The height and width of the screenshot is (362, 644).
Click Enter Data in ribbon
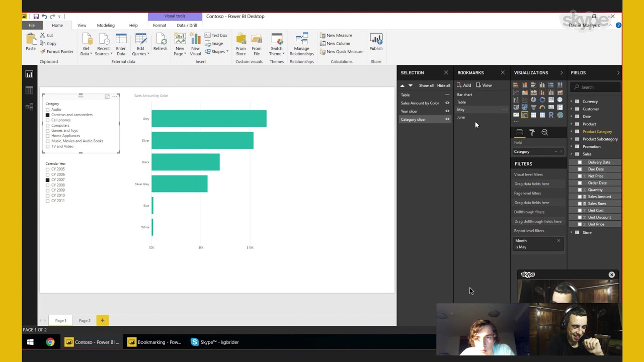[x=121, y=45]
